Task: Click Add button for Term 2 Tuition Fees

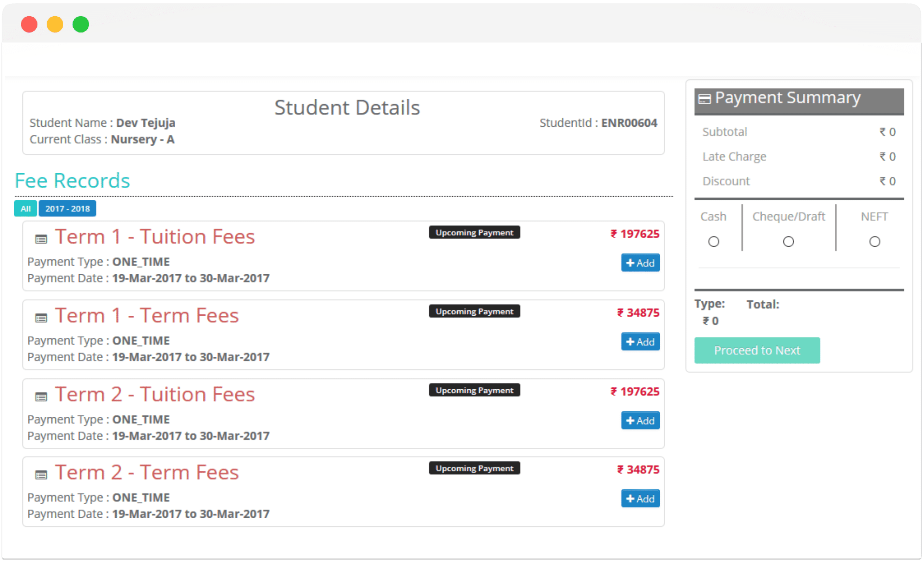Action: click(639, 420)
